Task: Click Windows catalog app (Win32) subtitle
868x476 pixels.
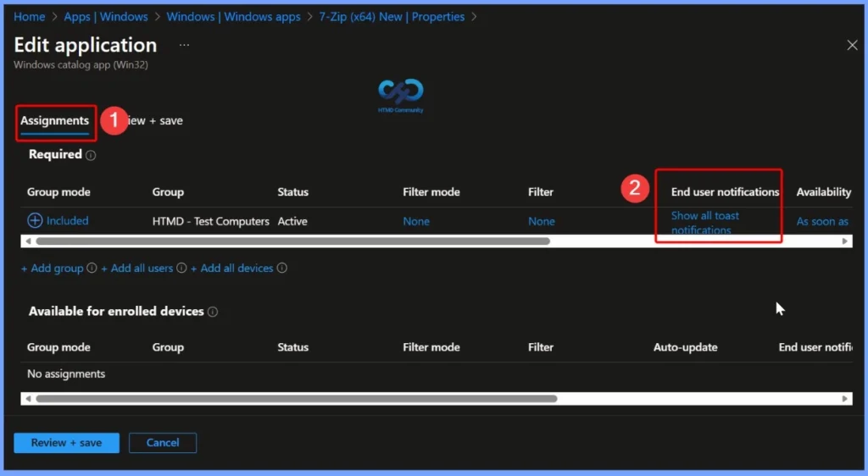Action: (x=81, y=64)
